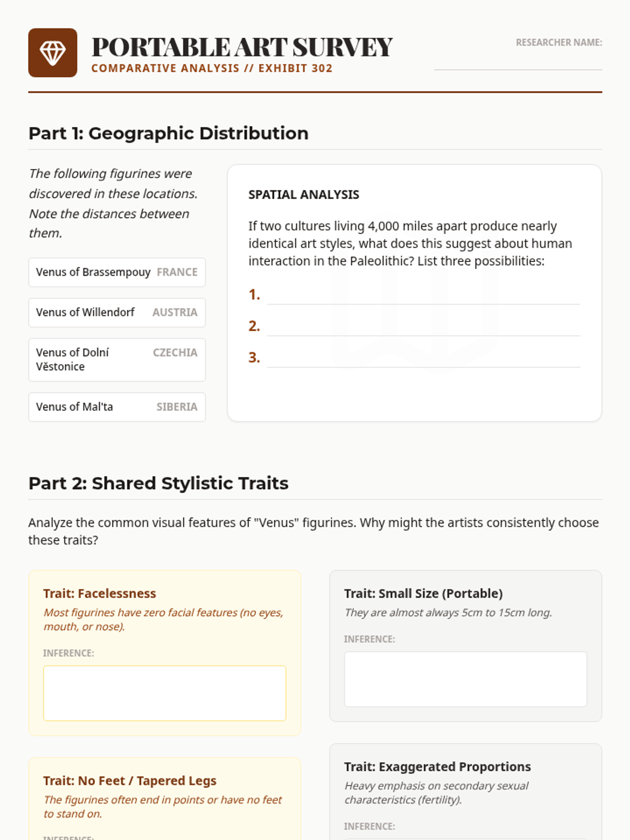Select the Venus of Mal'ta Siberia card
This screenshot has width=630, height=840.
click(x=117, y=407)
